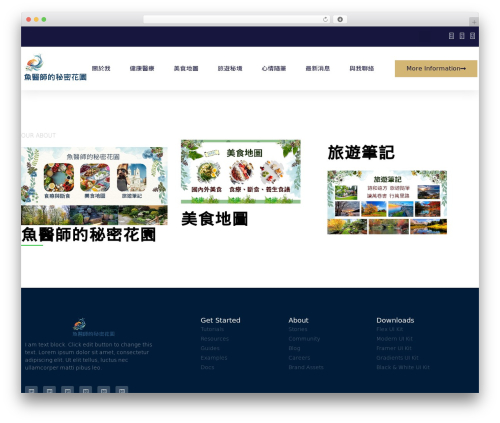Click the faint OUR ABOUT label
The width and height of the screenshot is (500, 423).
(x=38, y=135)
